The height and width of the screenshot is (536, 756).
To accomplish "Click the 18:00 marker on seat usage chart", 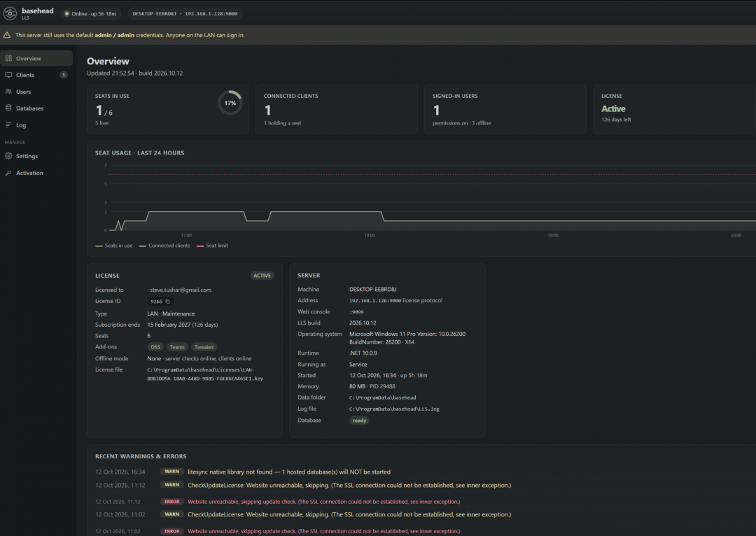I will point(370,235).
